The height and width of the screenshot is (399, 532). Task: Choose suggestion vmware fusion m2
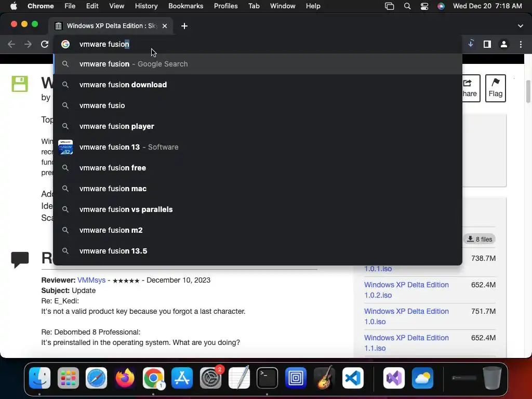258,230
